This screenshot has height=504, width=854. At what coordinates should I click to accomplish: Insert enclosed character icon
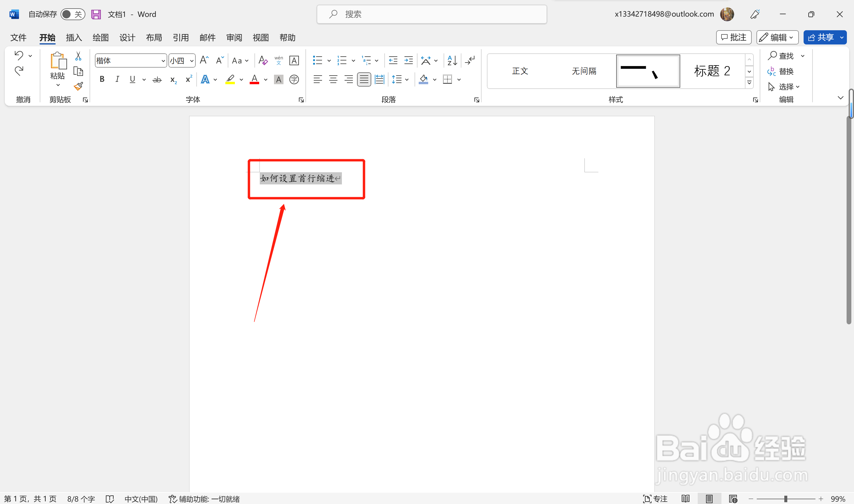(294, 79)
